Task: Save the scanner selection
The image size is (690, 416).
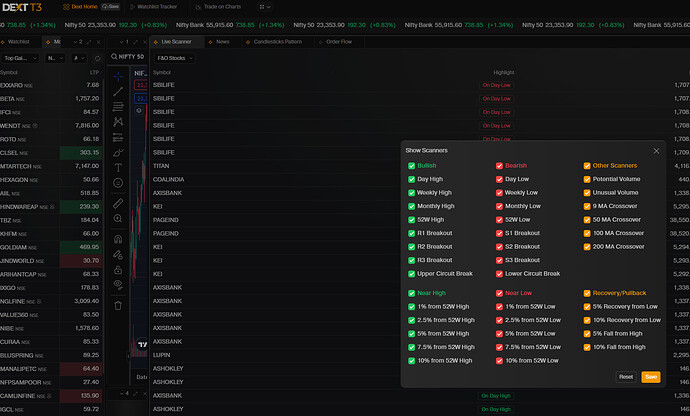Action: point(651,377)
